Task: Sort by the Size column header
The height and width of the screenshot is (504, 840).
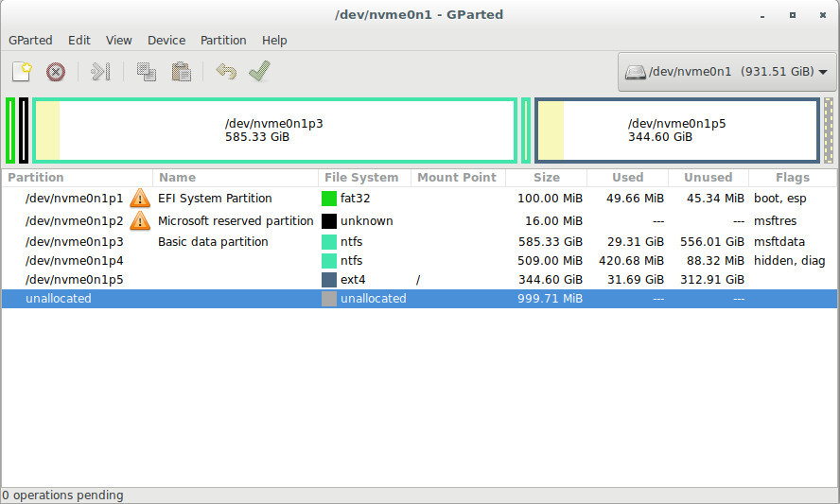Action: [547, 177]
